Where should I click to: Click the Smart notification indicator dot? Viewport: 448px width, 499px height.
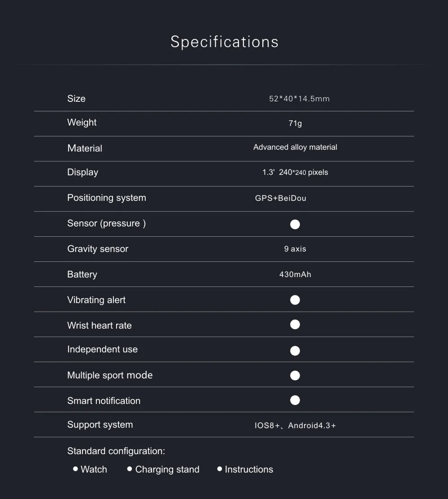coord(295,400)
